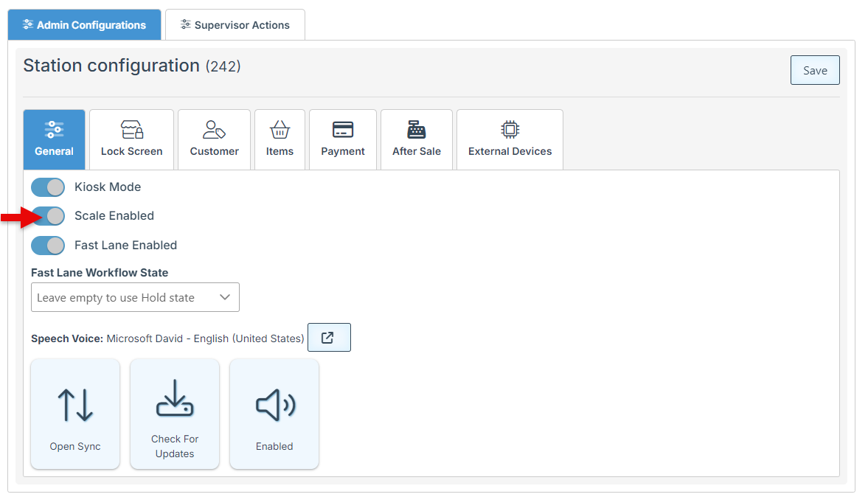Viewport: 868px width, 497px height.
Task: Open the Items basket icon tab
Action: [x=280, y=131]
